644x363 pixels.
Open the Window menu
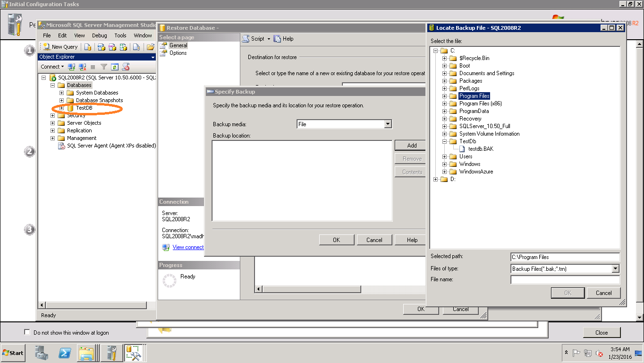[x=143, y=35]
